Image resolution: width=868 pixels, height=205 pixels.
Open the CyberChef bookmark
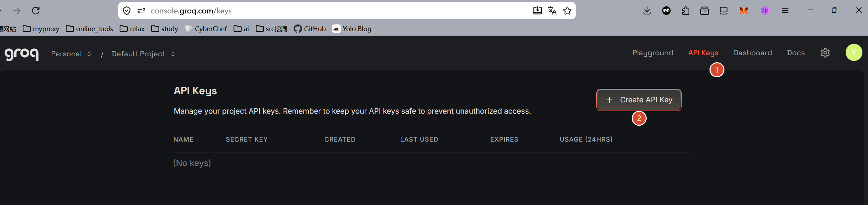(206, 29)
